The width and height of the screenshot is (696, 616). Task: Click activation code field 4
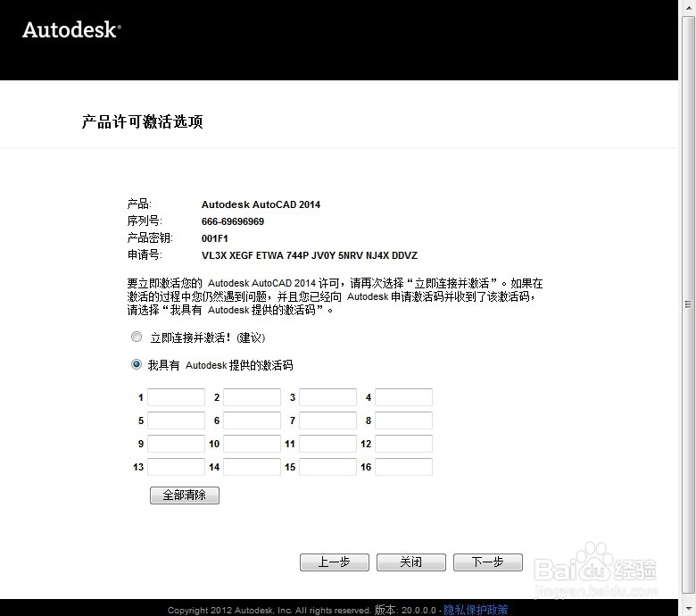coord(404,397)
